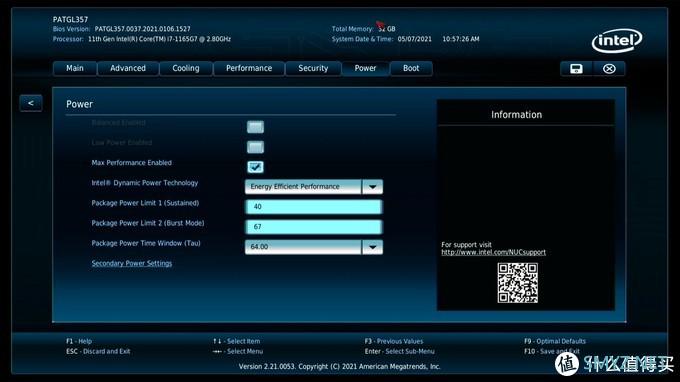
Task: Click the Intel logo
Action: click(x=617, y=41)
